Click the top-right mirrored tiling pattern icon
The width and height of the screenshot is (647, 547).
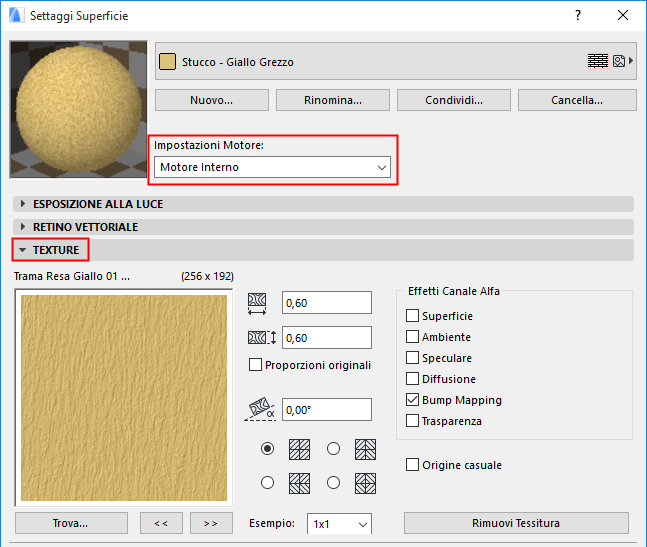[x=365, y=449]
